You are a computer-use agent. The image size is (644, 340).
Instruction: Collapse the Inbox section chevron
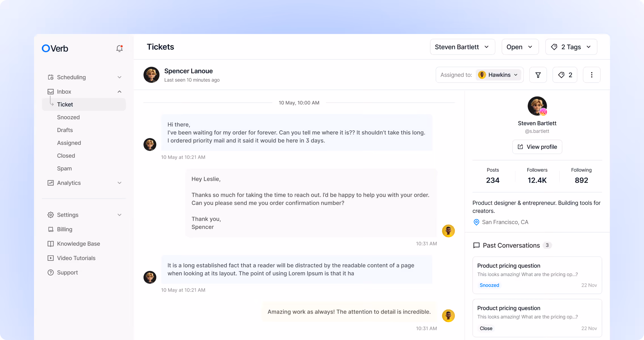coord(119,92)
